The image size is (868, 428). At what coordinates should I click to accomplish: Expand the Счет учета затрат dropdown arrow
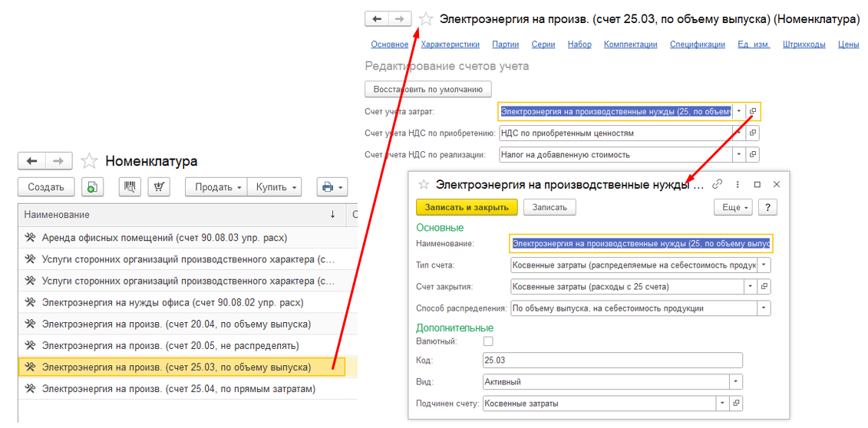pyautogui.click(x=738, y=111)
